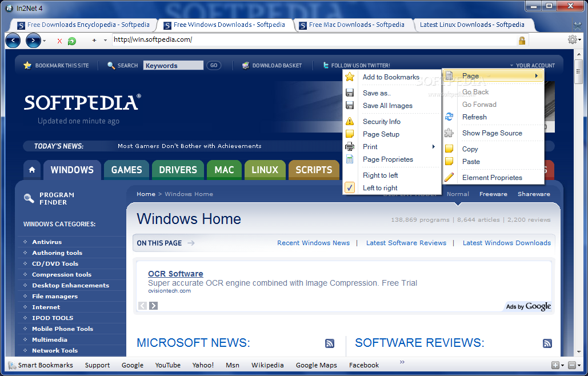Click the previous ad arrow icon
Viewport: 588px width, 376px height.
click(x=142, y=306)
